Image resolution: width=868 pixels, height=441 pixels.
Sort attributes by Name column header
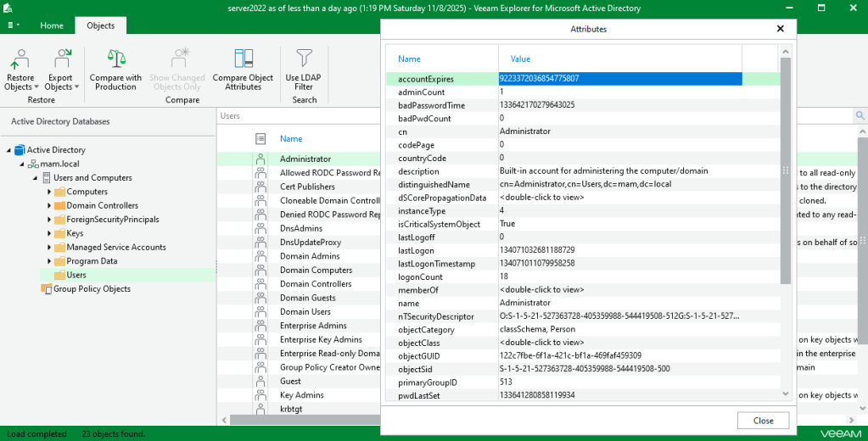[410, 59]
